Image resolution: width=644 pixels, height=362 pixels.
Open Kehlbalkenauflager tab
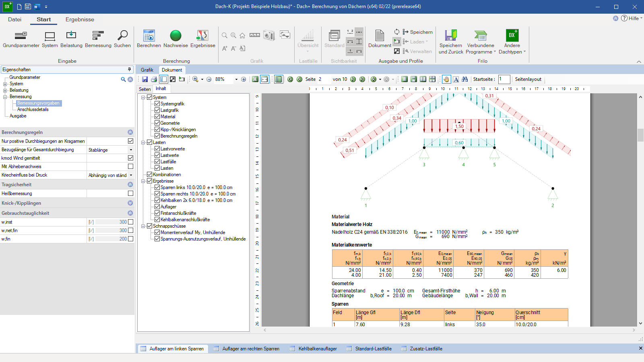pyautogui.click(x=314, y=349)
